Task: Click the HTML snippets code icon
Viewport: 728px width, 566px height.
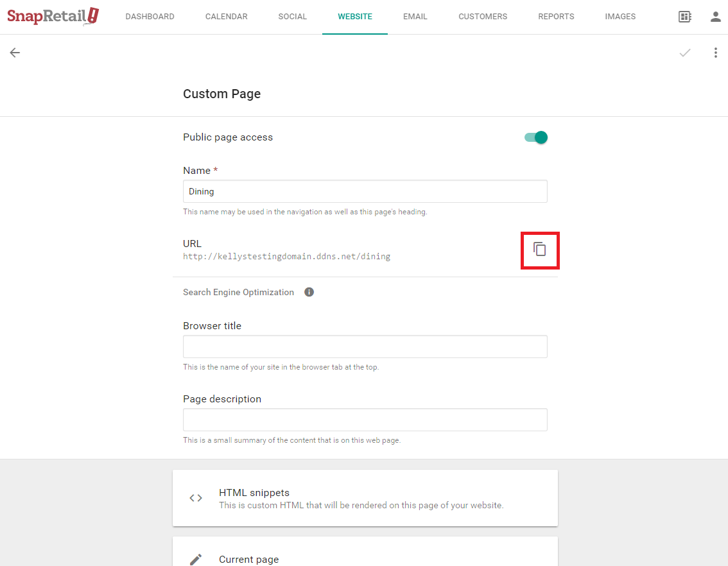Action: tap(196, 498)
